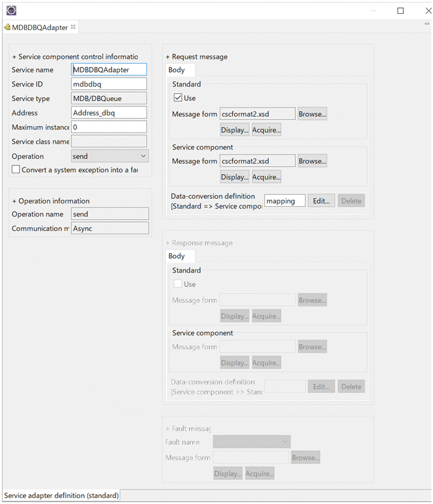Click the adapter icon on MDBDBQAdapter tab
Image resolution: width=433 pixels, height=504 pixels.
point(7,28)
